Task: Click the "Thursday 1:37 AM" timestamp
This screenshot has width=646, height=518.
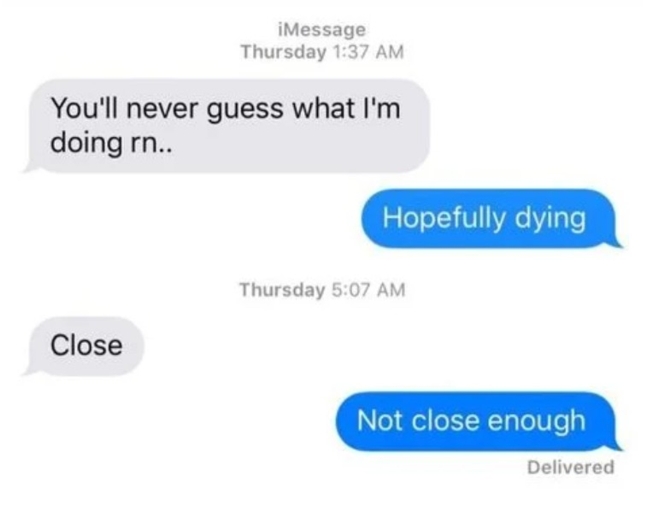Action: point(322,52)
